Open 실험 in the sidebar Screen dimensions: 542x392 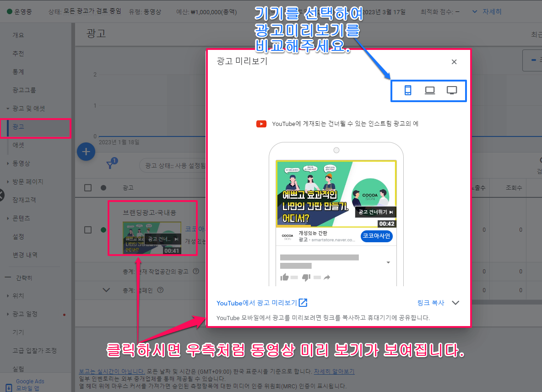click(18, 369)
